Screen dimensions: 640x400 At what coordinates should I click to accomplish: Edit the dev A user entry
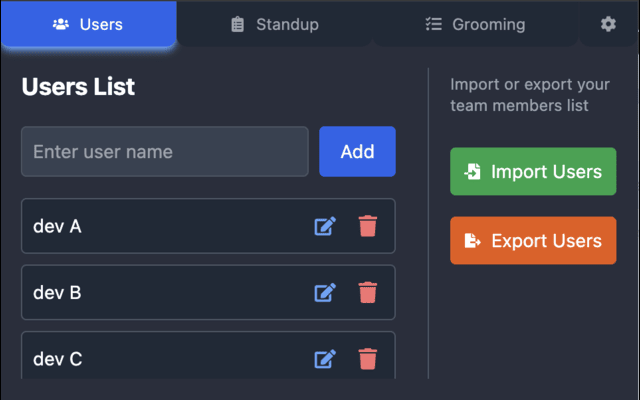(x=325, y=226)
